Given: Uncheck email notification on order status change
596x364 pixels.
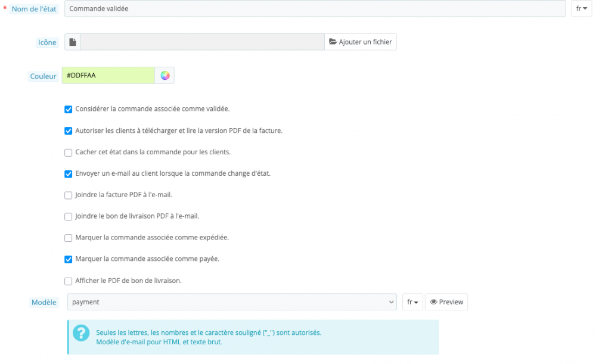Looking at the screenshot, I should pyautogui.click(x=68, y=173).
